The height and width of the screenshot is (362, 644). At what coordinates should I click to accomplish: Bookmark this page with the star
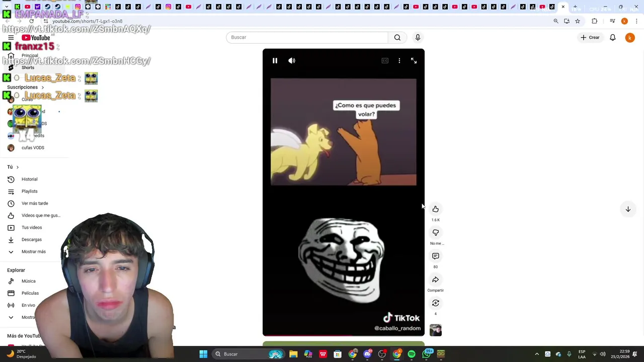click(x=578, y=21)
